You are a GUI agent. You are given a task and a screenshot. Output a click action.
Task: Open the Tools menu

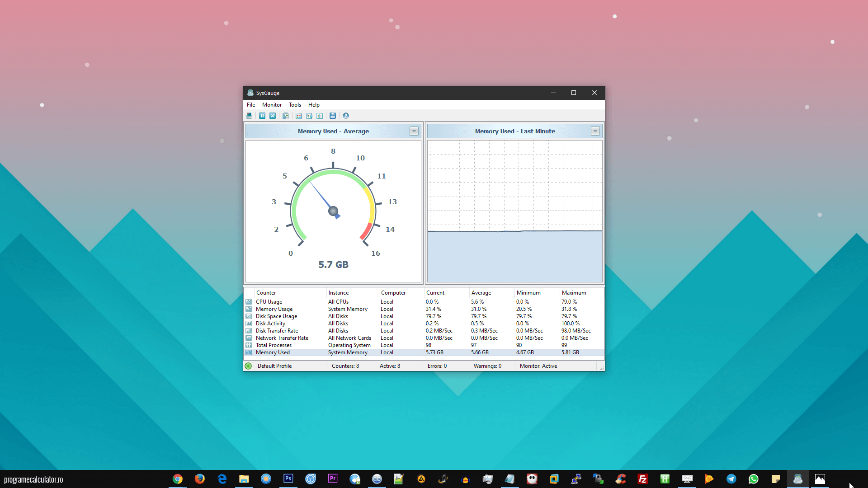[x=295, y=105]
